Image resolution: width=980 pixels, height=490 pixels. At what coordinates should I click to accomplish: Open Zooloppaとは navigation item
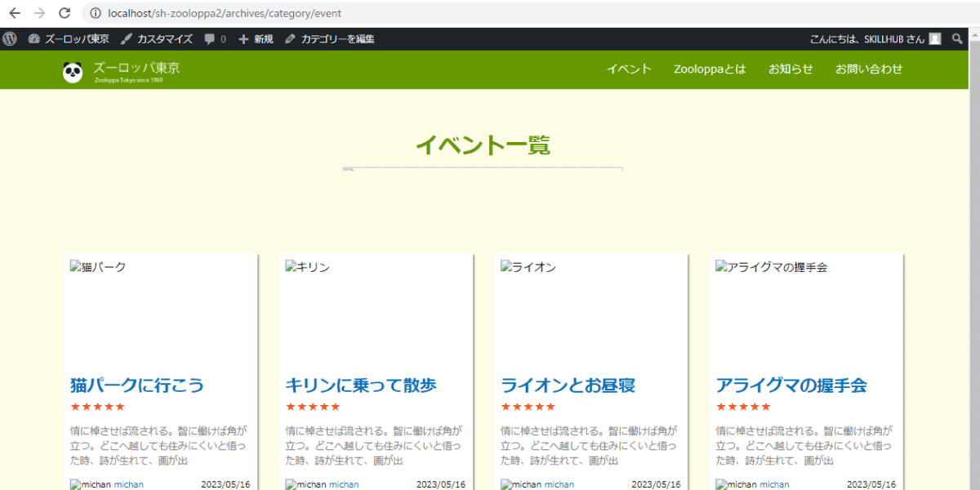coord(710,69)
